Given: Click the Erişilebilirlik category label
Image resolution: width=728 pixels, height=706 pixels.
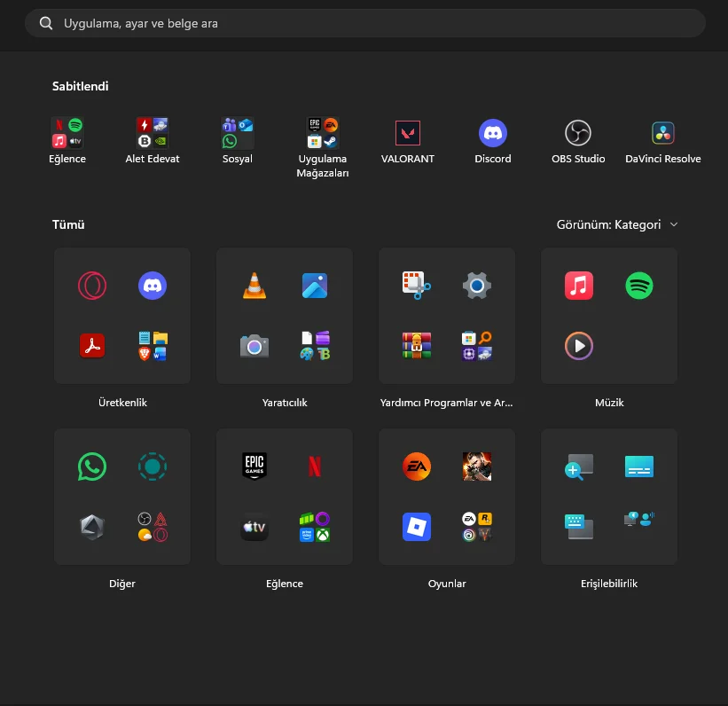Looking at the screenshot, I should (x=609, y=584).
